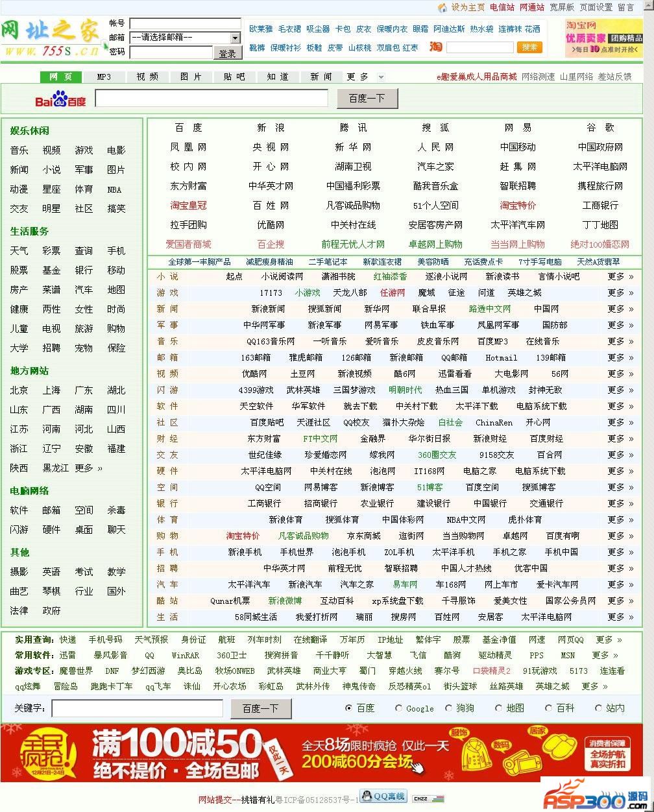
Task: Open the 满100减50 promotion banner
Action: 321,754
